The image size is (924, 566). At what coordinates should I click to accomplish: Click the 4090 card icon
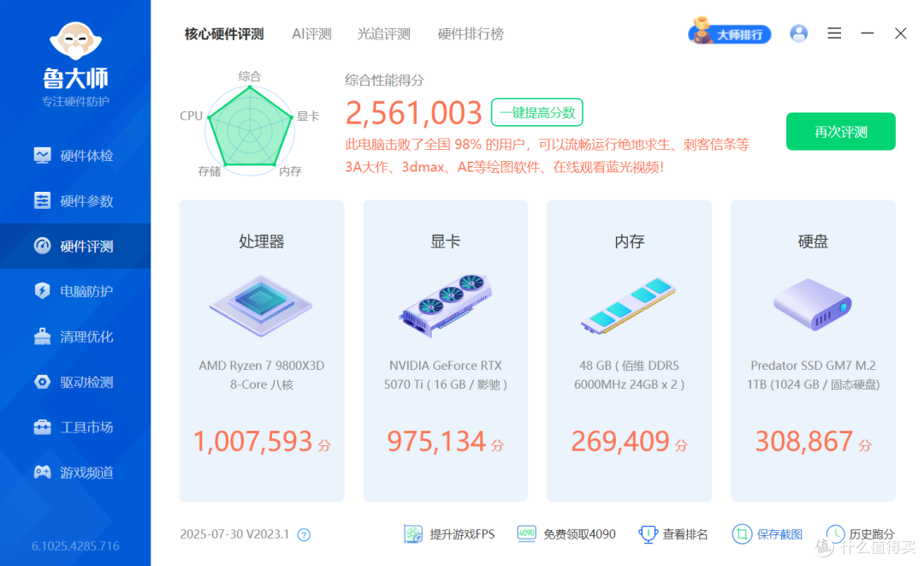(526, 533)
